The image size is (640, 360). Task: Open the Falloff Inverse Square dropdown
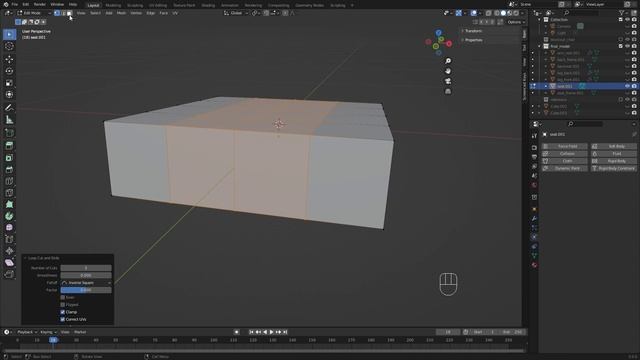[86, 282]
